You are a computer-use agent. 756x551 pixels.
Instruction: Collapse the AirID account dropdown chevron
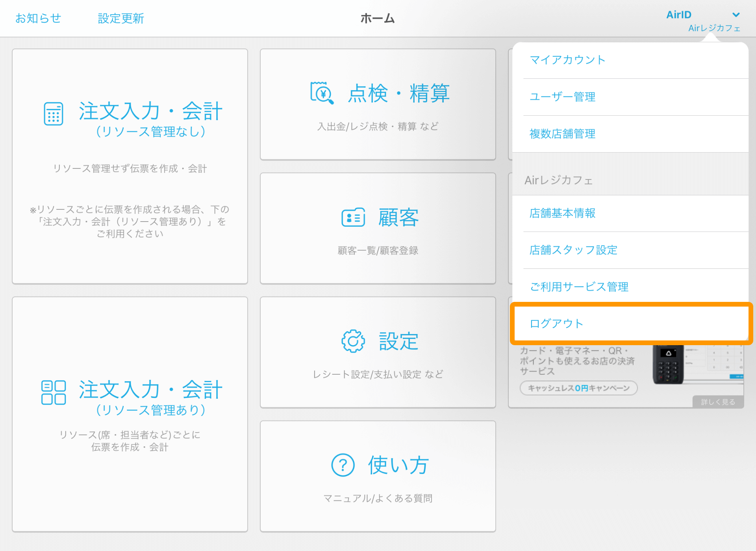pos(736,15)
